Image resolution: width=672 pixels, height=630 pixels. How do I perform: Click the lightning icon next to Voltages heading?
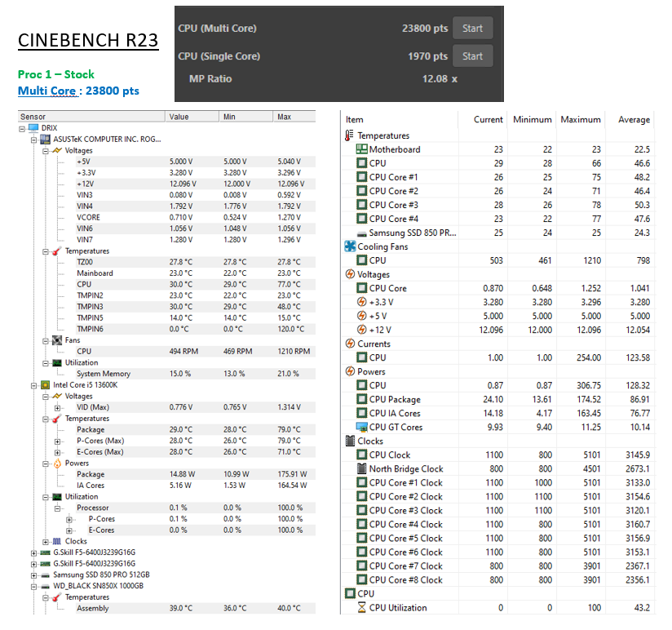pos(350,274)
